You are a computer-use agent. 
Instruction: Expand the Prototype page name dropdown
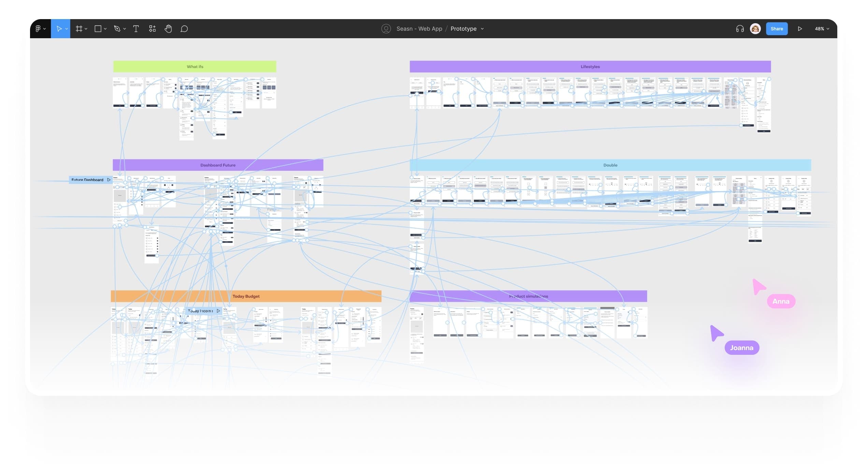click(482, 29)
